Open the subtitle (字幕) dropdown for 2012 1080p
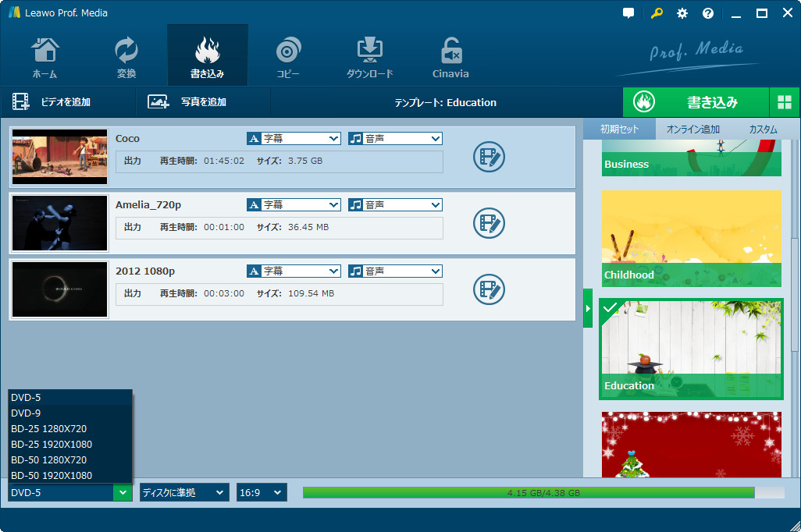 click(294, 271)
